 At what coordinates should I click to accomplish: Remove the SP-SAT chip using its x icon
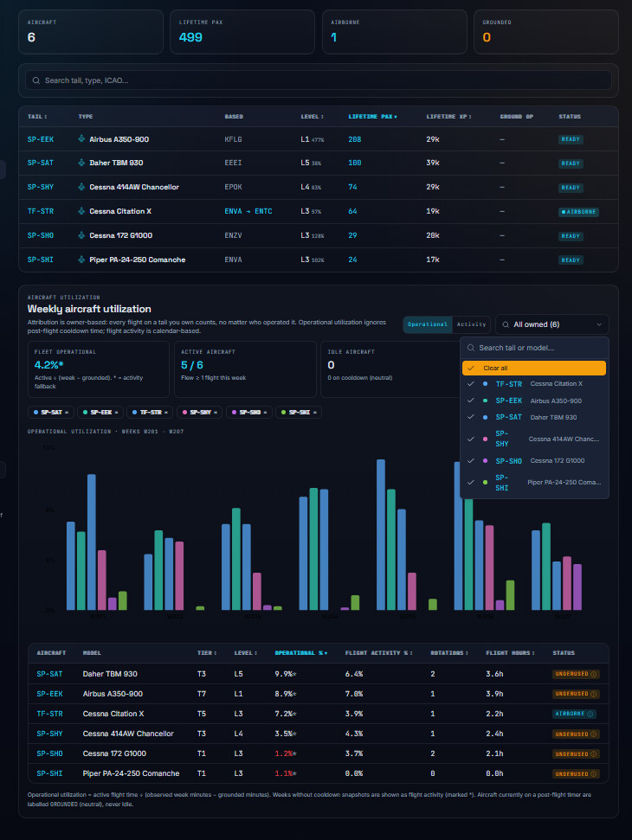pyautogui.click(x=67, y=413)
